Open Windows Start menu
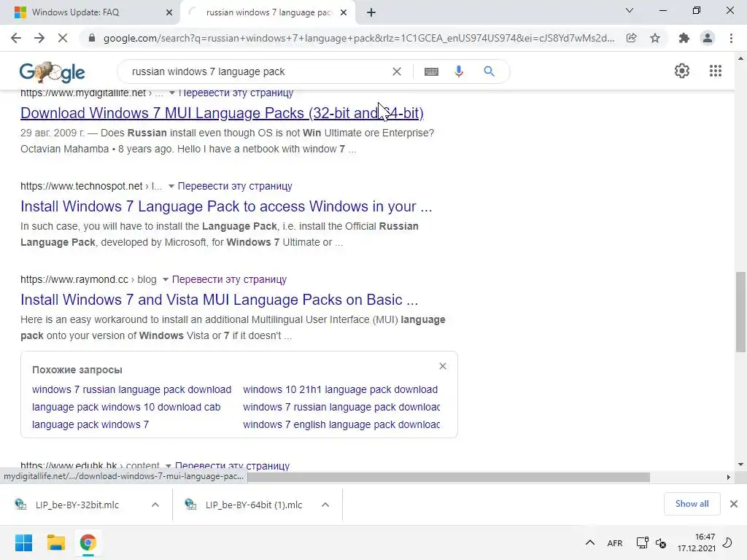The height and width of the screenshot is (560, 747). [23, 542]
